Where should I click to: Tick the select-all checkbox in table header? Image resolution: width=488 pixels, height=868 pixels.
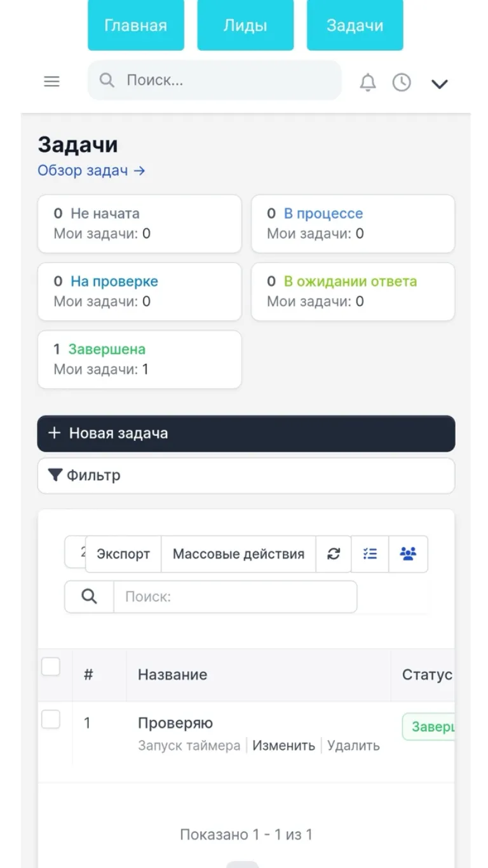(51, 667)
